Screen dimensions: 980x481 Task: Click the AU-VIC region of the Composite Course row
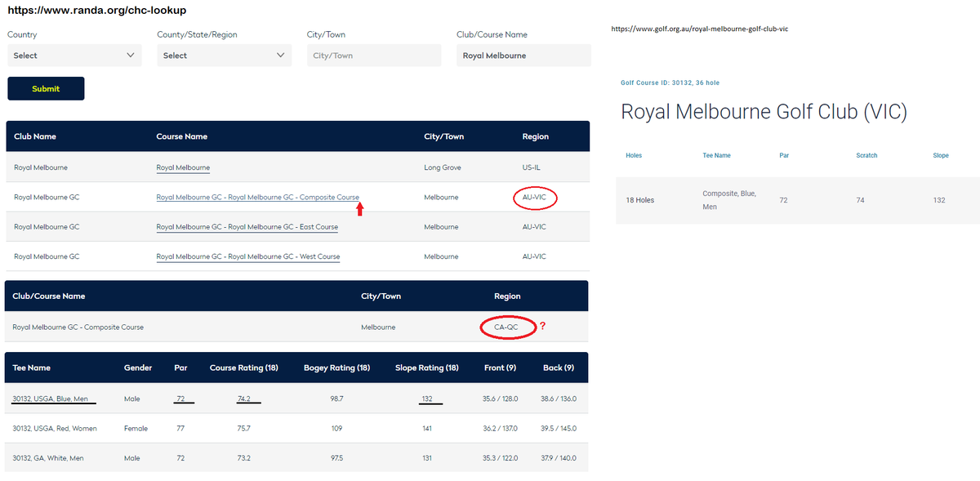tap(534, 198)
